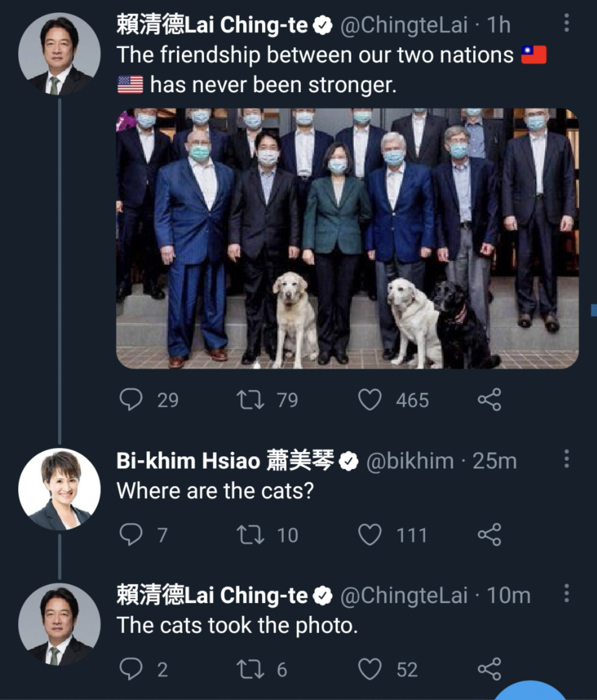Viewport: 597px width, 700px height.
Task: Enlarge the group photo with dogs
Action: (x=347, y=238)
